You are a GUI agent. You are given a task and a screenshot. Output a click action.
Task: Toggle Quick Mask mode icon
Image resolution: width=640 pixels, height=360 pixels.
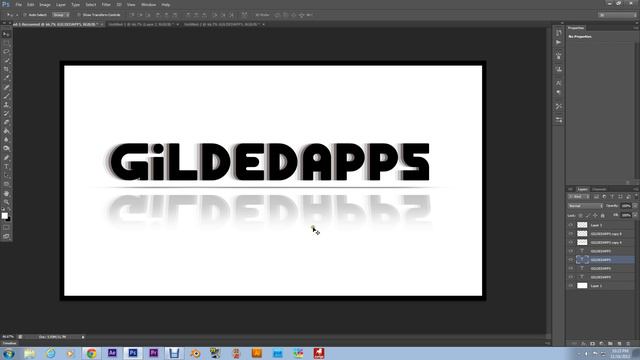pos(6,228)
